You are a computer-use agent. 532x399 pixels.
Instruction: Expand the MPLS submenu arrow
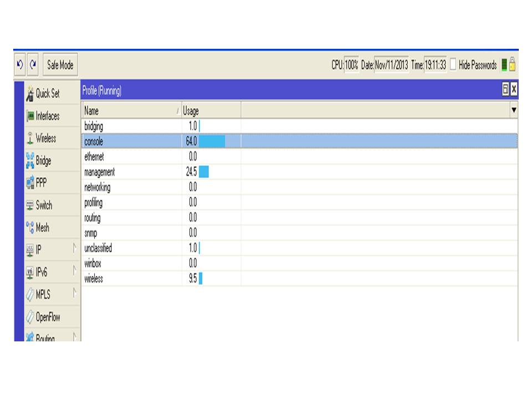click(75, 293)
